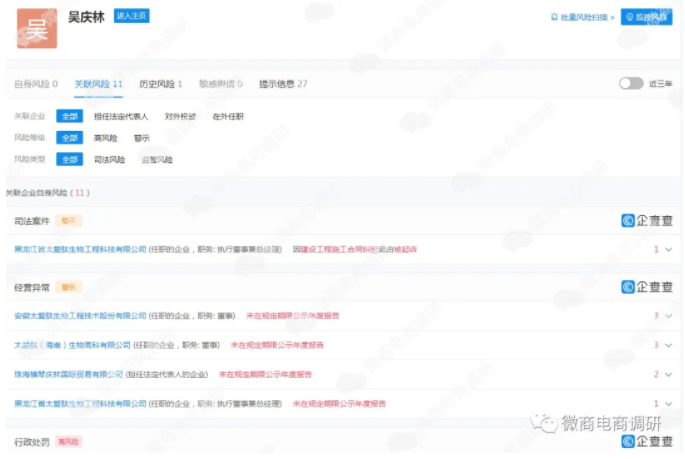The width and height of the screenshot is (685, 459).
Task: Filter risk type by 司法风险
Action: coord(109,160)
